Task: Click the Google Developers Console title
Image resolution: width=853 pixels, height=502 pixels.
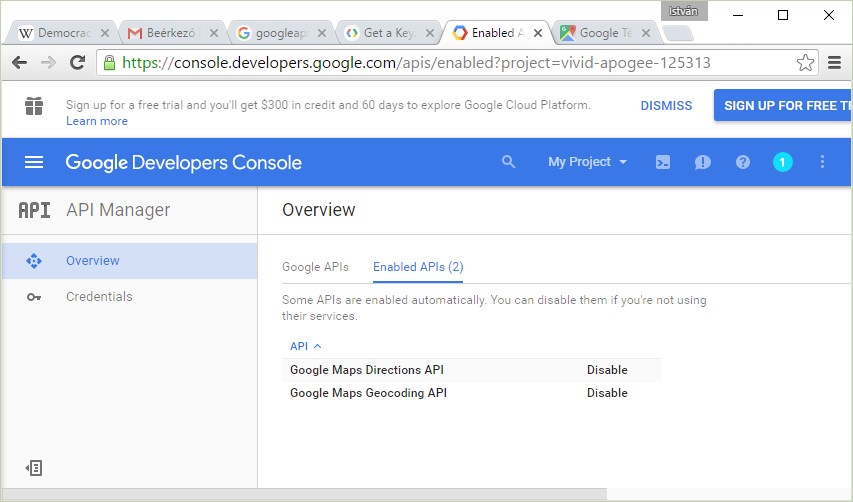Action: pos(183,162)
